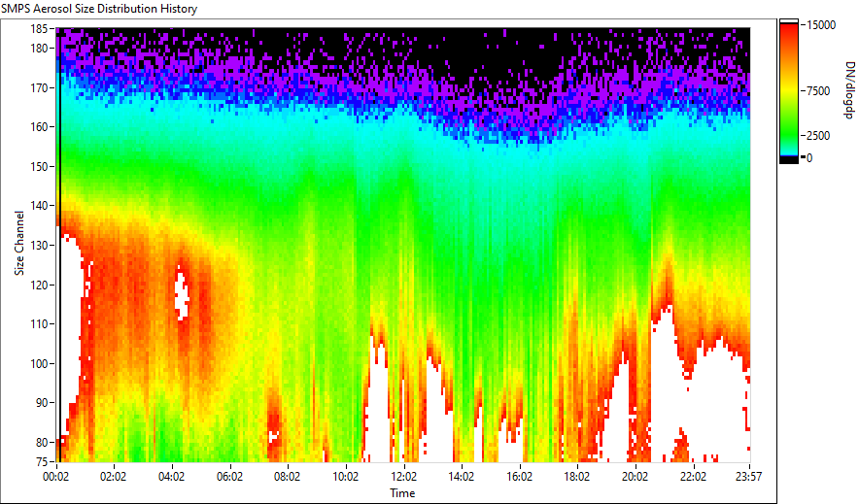Click the 160 size channel tick
Viewport: 859px width, 504px height.
coord(40,127)
